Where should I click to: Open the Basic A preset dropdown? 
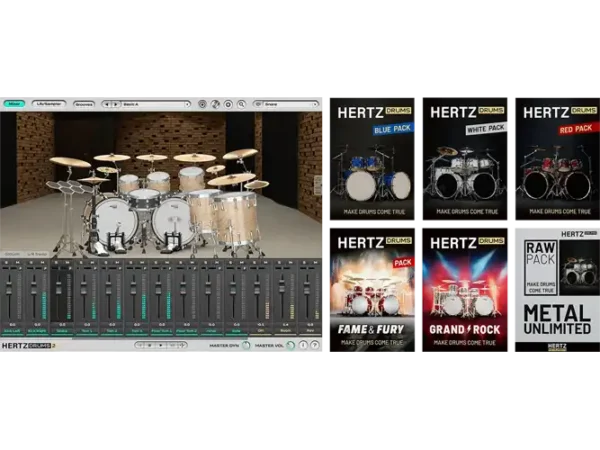(156, 104)
